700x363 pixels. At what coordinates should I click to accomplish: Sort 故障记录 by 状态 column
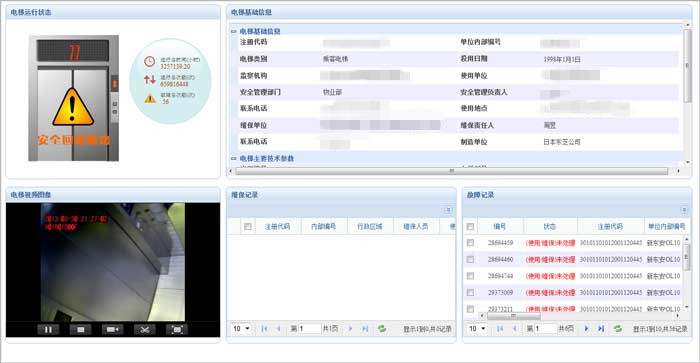point(550,227)
